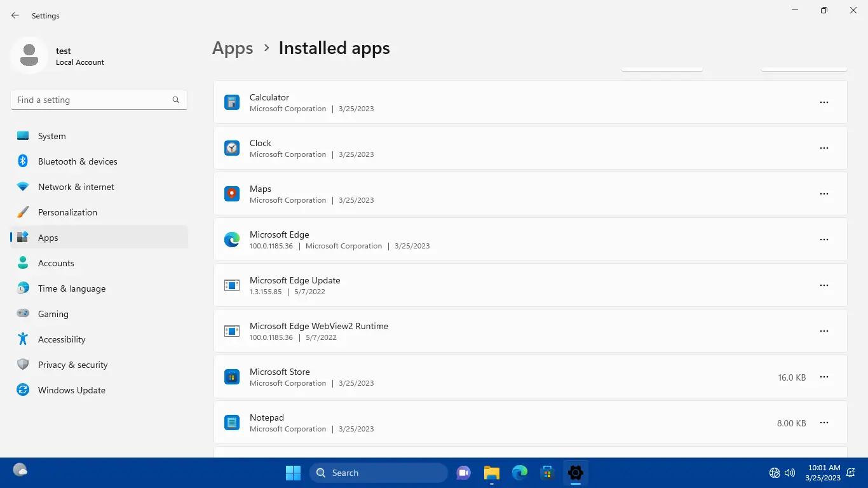
Task: Click the Notepad app name
Action: pos(267,417)
